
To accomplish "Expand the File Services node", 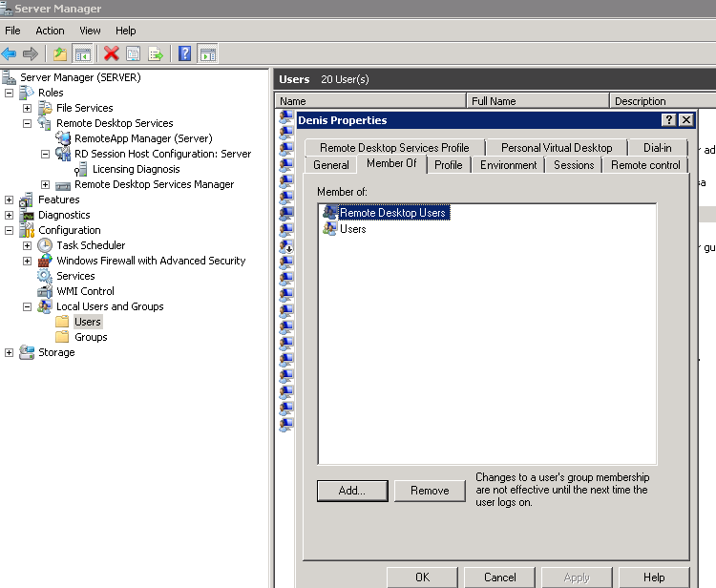I will tap(28, 108).
